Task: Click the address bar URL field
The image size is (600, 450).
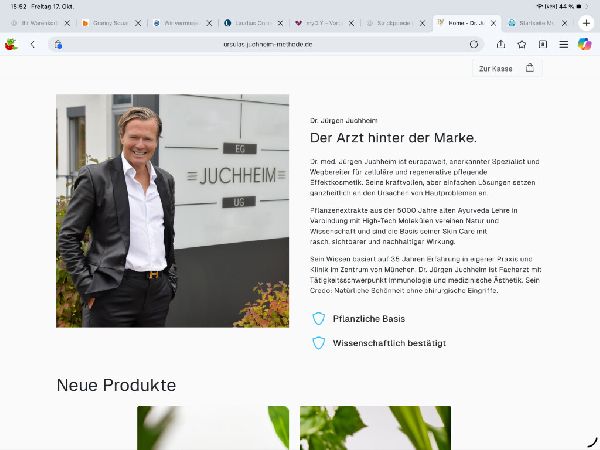Action: click(267, 44)
